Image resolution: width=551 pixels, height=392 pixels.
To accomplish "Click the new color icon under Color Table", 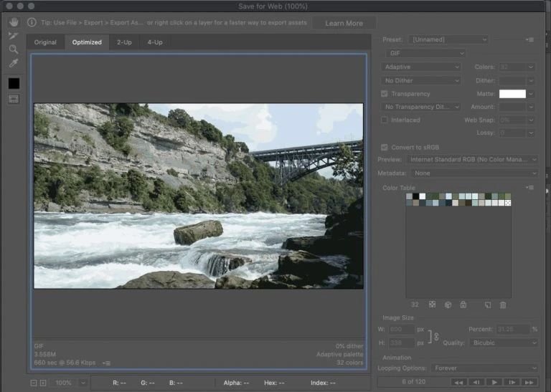I will coord(488,305).
